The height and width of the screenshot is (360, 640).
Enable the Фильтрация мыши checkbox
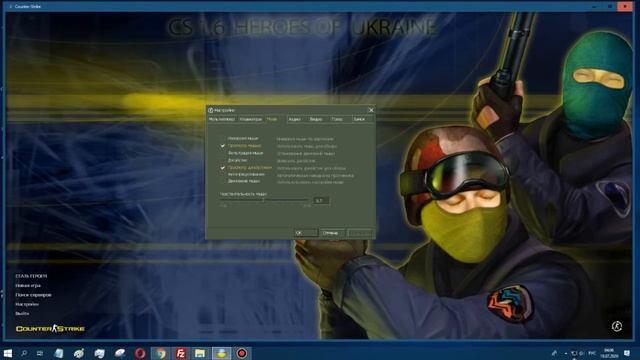[223, 153]
